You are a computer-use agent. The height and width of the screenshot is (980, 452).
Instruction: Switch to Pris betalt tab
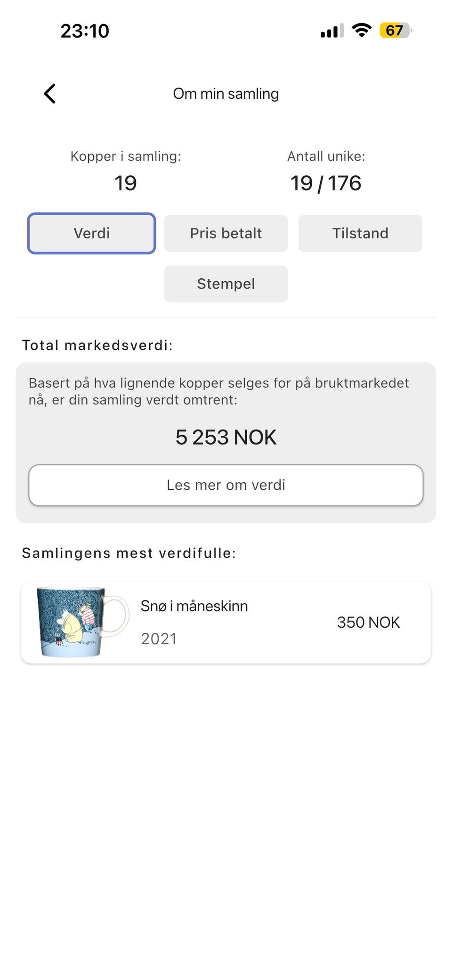[x=226, y=234]
